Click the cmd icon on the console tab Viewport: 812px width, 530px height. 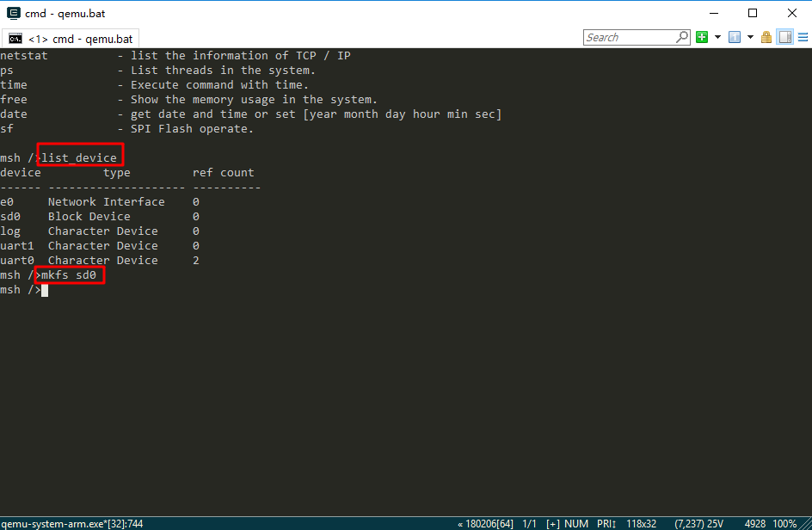point(13,38)
